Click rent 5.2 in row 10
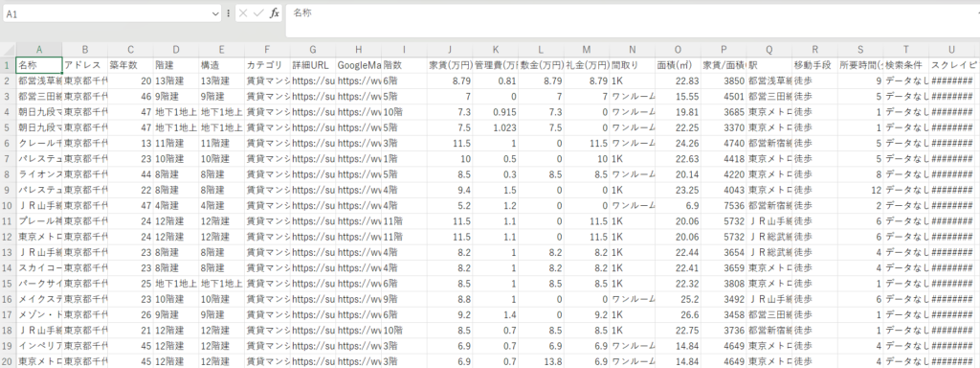Image resolution: width=980 pixels, height=368 pixels. 450,205
